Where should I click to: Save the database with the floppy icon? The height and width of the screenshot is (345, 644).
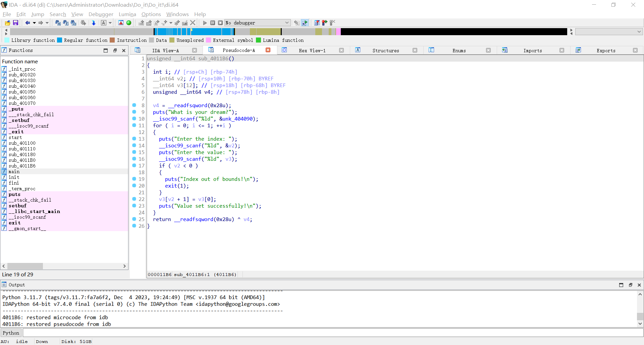point(15,23)
